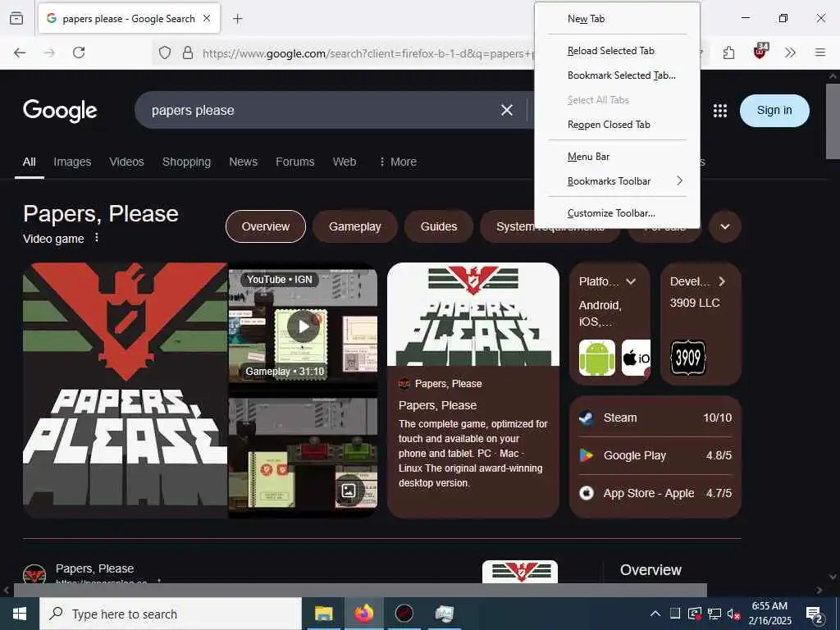Screen dimensions: 840x630
Task: Show more tools overflow chevron
Action: click(790, 52)
